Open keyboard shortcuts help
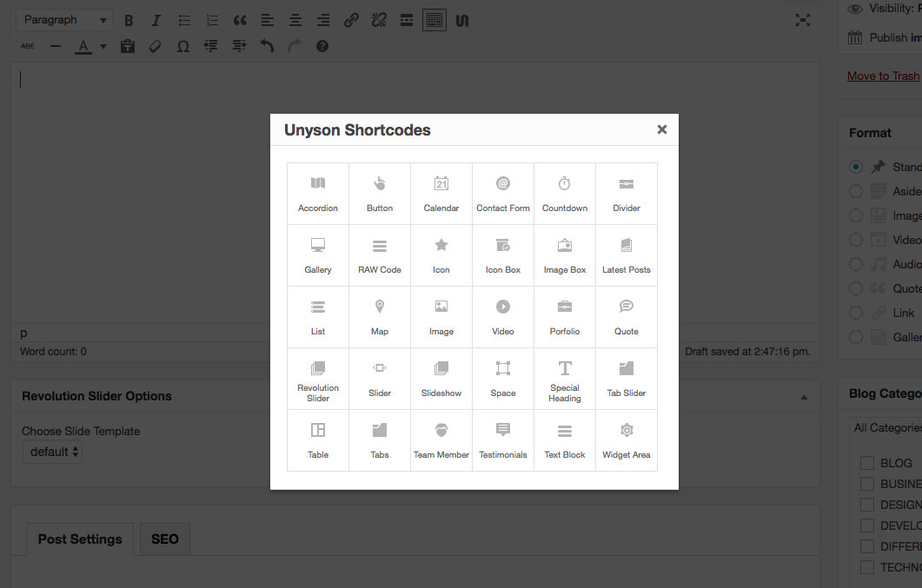The width and height of the screenshot is (922, 588). pos(322,46)
